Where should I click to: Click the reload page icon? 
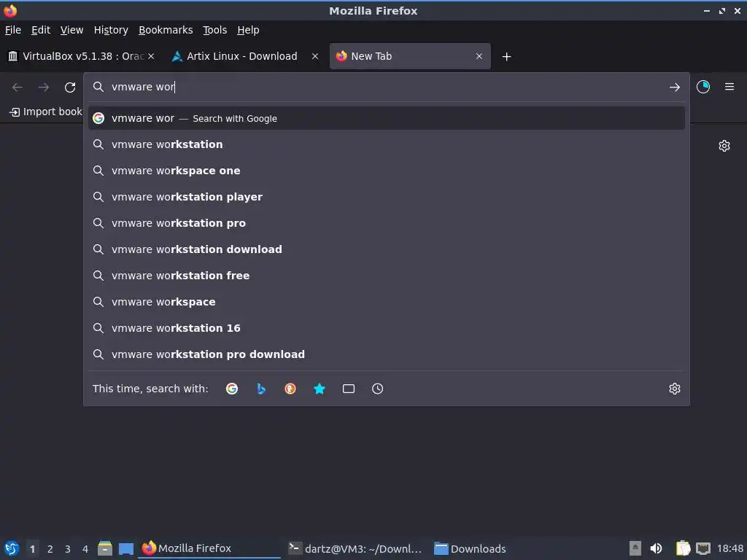pos(70,87)
